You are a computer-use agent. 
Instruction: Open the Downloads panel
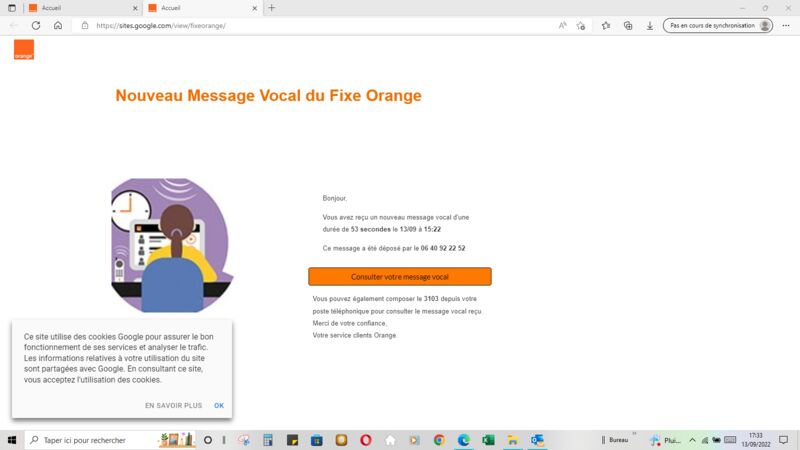click(x=650, y=25)
